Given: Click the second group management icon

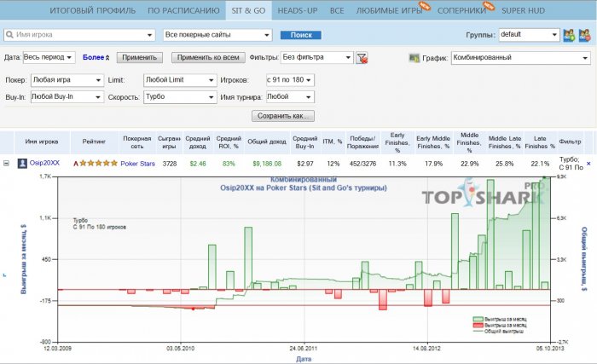Looking at the screenshot, I should tap(584, 36).
